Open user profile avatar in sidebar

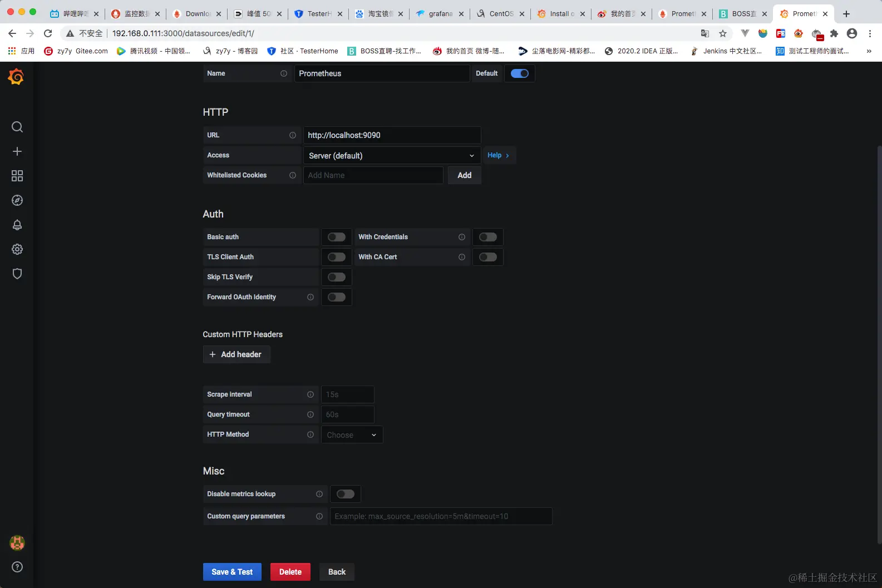[17, 542]
